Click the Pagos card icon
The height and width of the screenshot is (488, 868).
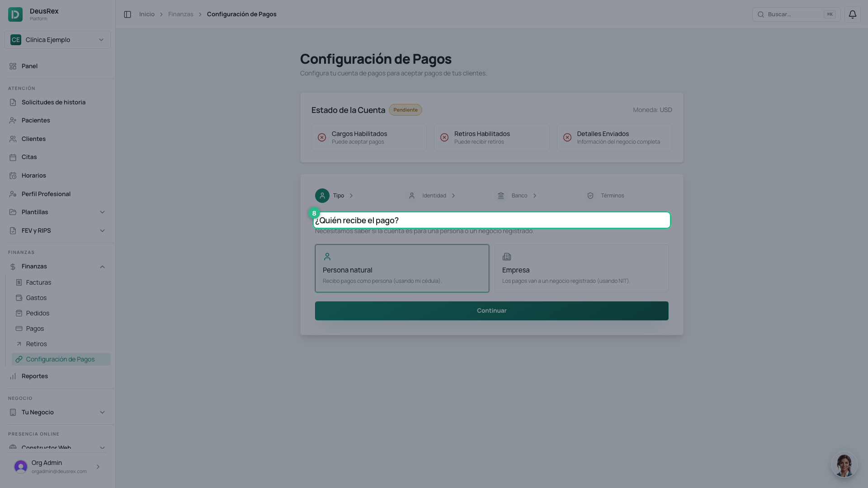point(19,328)
